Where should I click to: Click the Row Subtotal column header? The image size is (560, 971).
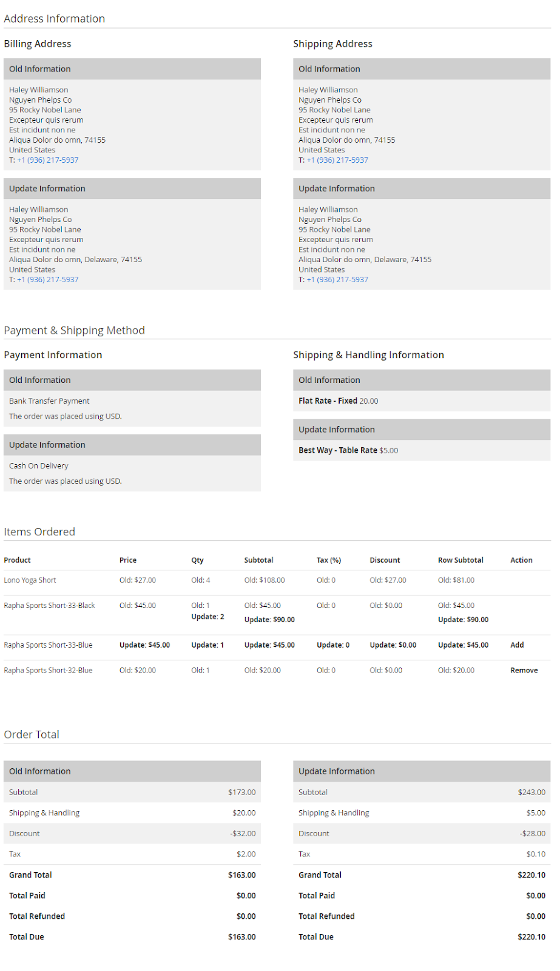coord(460,560)
